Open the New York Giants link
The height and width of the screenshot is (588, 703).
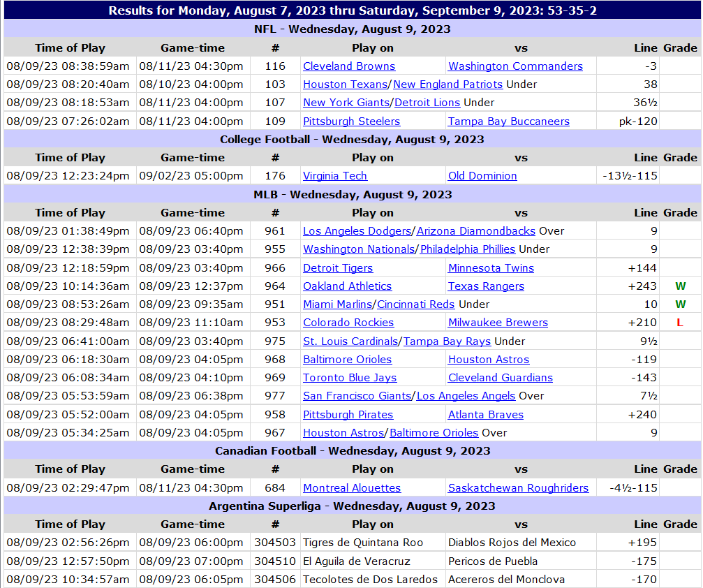[x=346, y=103]
